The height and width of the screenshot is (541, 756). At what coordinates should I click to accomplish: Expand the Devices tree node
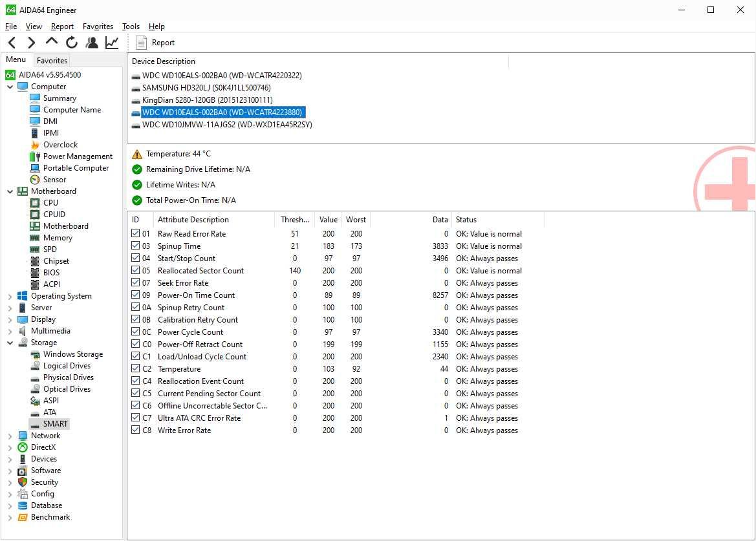coord(10,459)
